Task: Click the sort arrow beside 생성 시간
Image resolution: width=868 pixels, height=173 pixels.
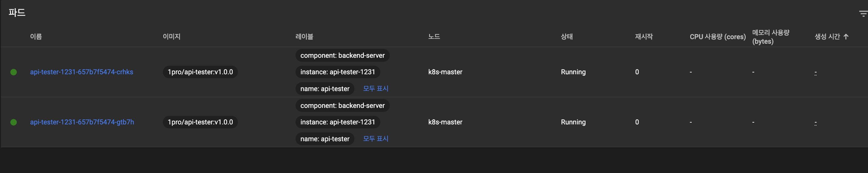Action: (846, 36)
